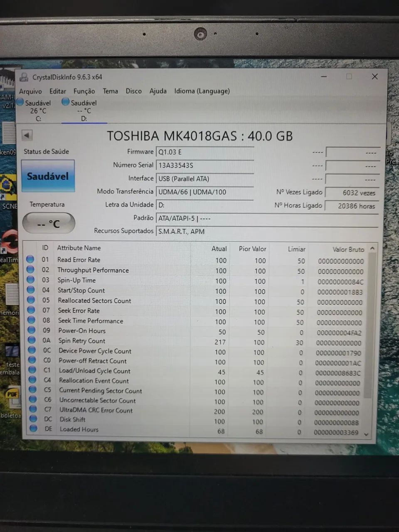Open the Ajuda menu

(x=158, y=91)
